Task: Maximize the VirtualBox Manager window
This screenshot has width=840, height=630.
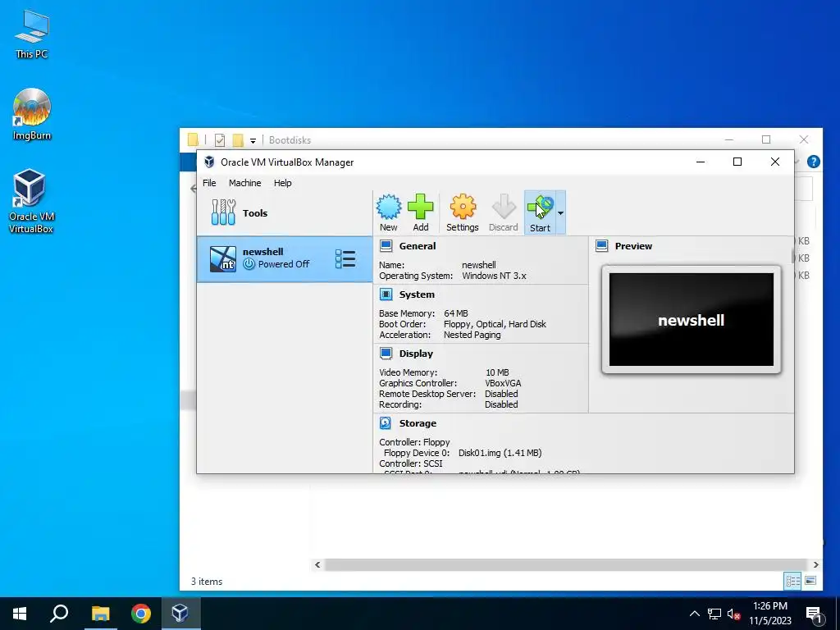Action: coord(737,162)
